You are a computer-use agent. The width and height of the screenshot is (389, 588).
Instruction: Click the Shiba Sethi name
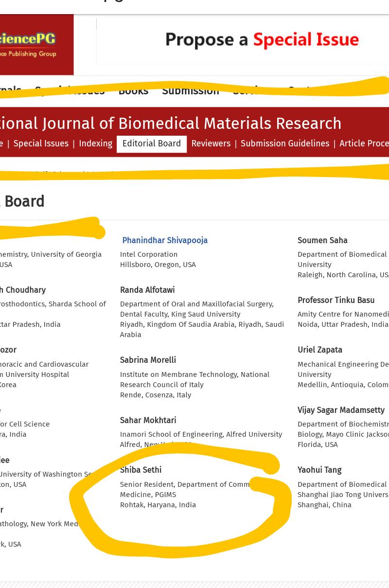141,470
